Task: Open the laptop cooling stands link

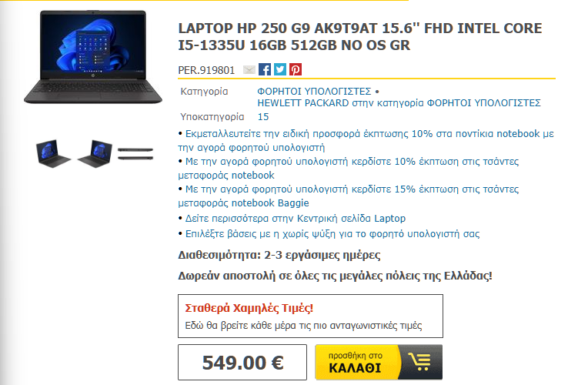Action: click(332, 234)
